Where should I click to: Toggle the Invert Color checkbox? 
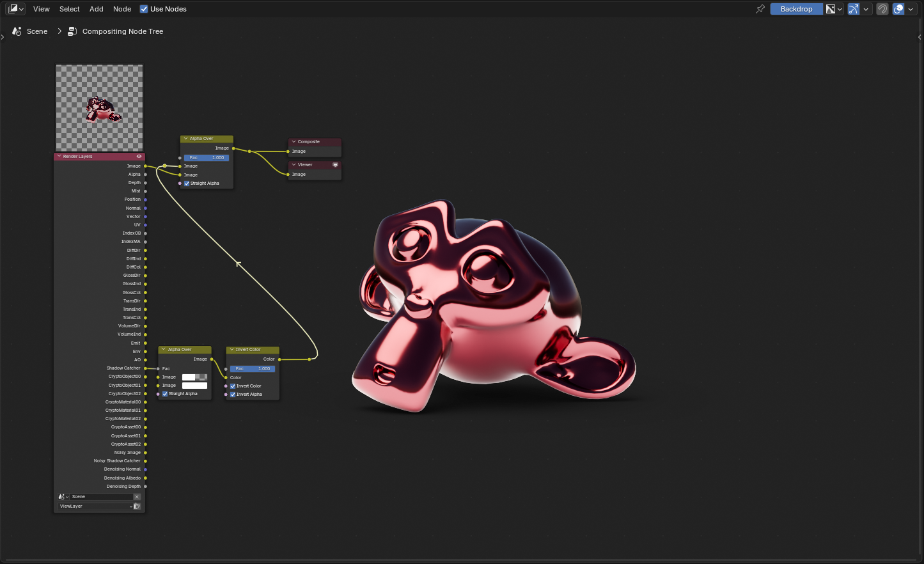(x=233, y=386)
